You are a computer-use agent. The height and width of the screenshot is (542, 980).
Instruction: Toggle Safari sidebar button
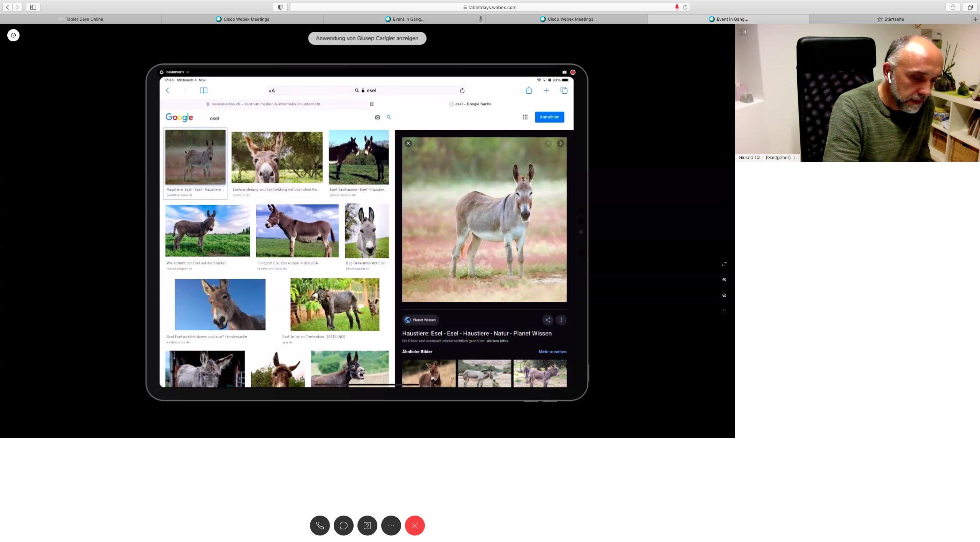pyautogui.click(x=33, y=7)
